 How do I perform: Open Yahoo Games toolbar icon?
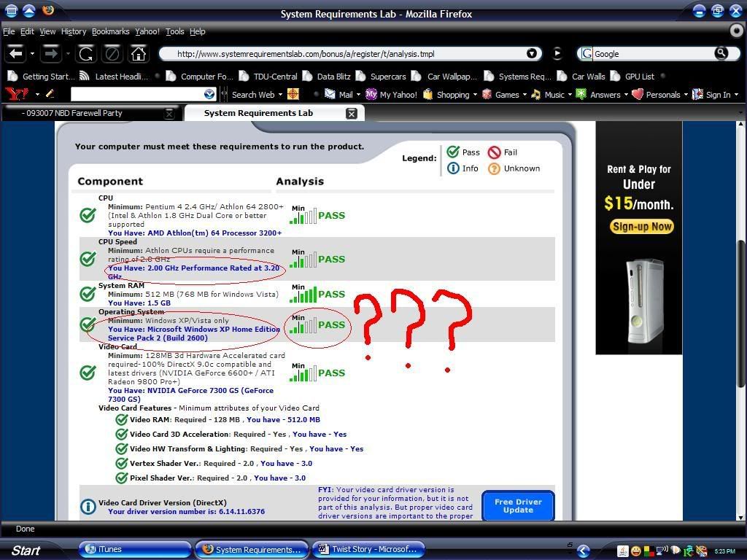click(x=487, y=94)
